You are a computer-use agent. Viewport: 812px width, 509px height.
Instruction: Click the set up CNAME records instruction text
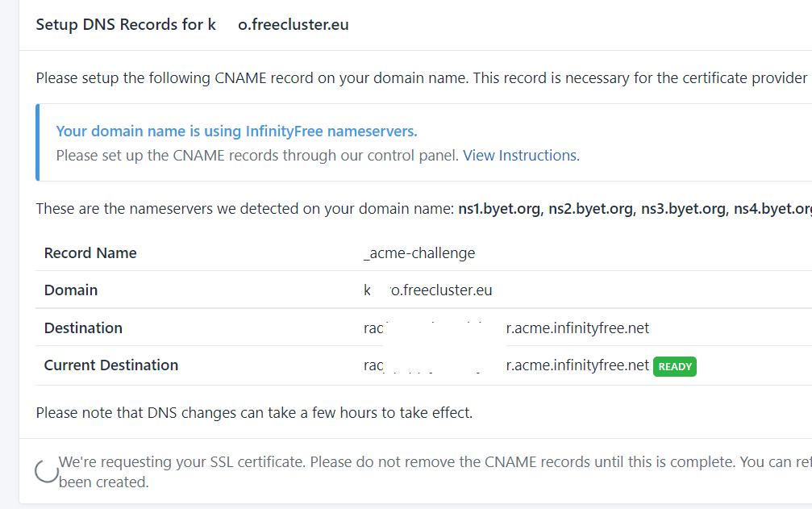coord(258,156)
